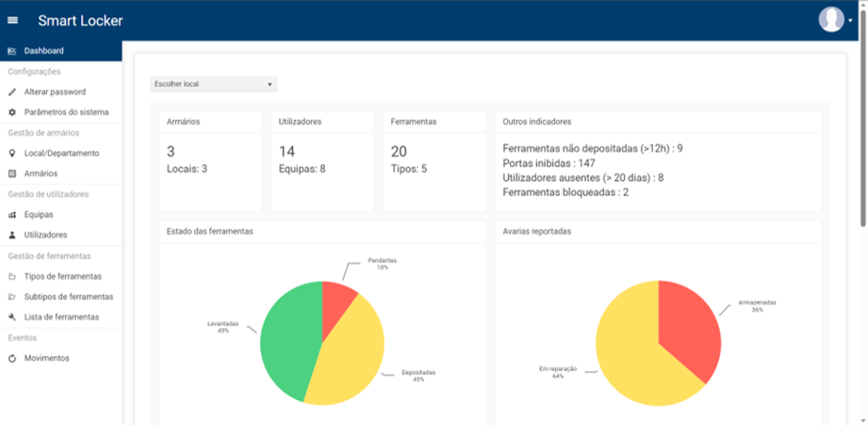The width and height of the screenshot is (868, 425).
Task: Click the Movimentos refresh icon
Action: coord(13,358)
